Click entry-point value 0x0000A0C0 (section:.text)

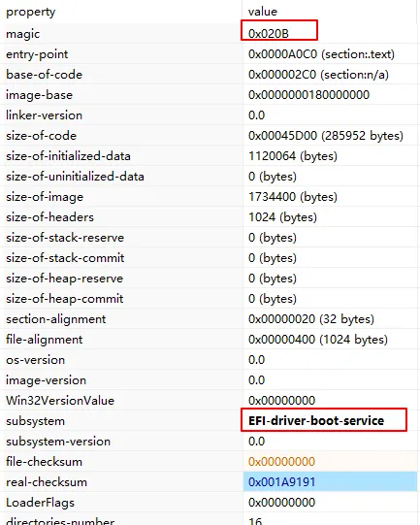[321, 54]
